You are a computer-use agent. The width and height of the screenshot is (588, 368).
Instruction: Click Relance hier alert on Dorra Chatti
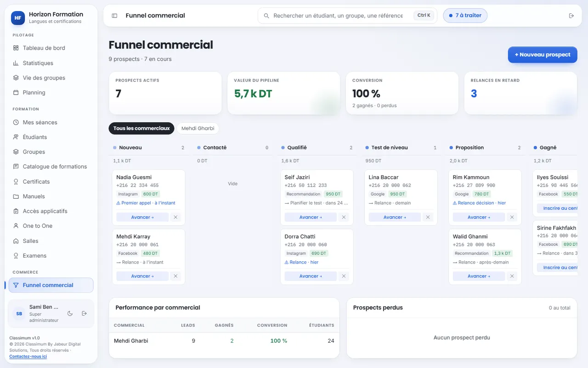coord(301,262)
